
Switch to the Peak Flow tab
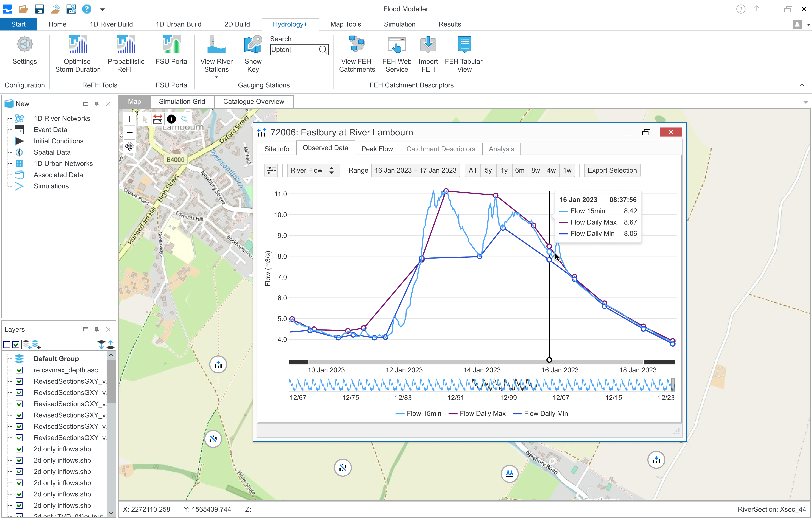tap(377, 149)
